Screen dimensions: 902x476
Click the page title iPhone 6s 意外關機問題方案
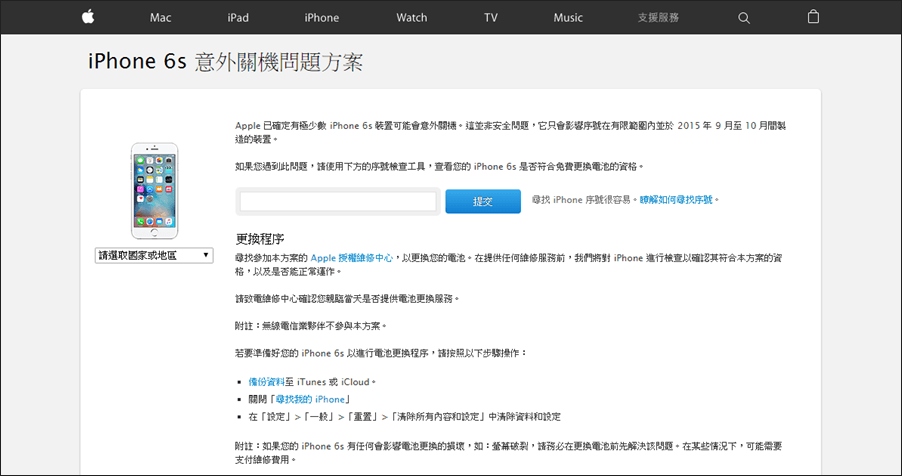point(226,62)
